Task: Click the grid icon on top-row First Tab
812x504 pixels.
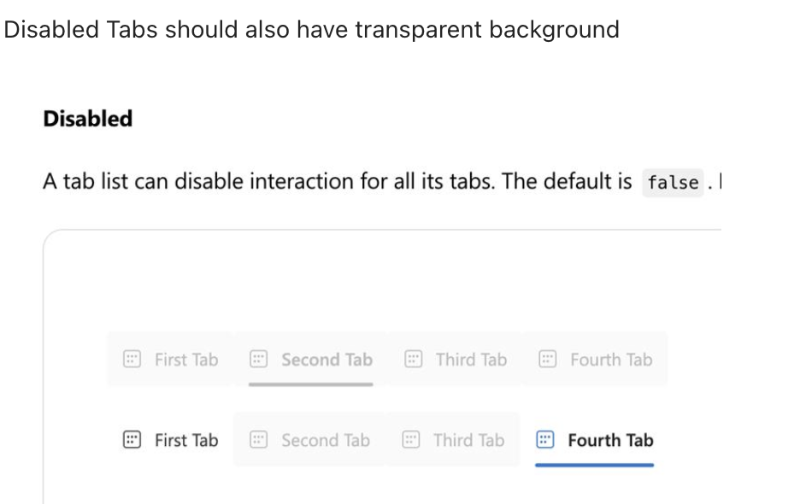Action: pos(132,360)
